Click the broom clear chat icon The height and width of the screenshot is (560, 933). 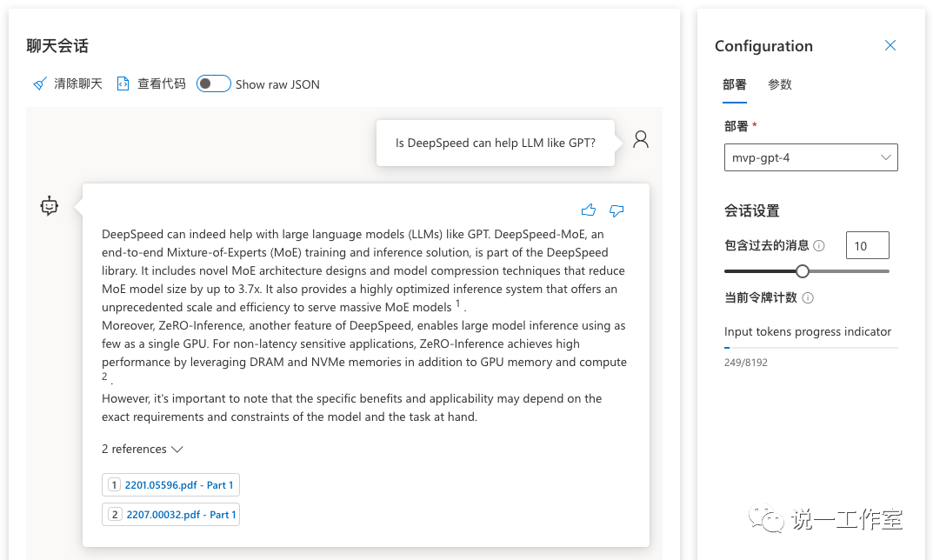[x=39, y=84]
